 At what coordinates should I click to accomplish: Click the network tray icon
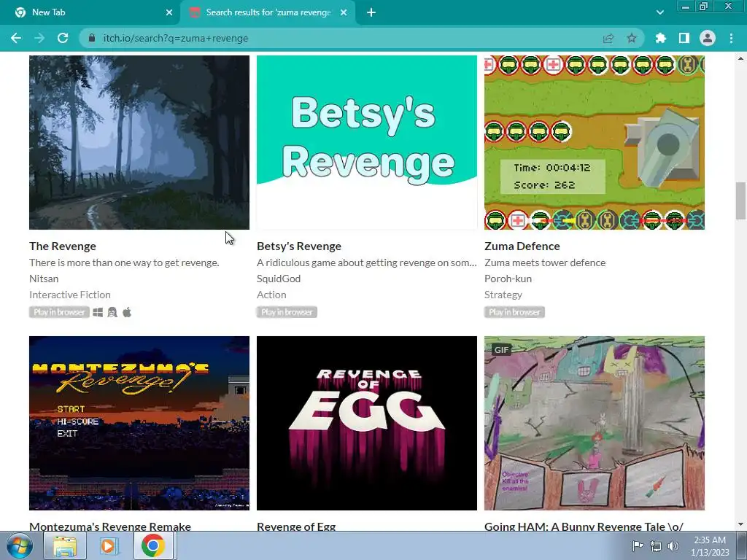(x=656, y=546)
